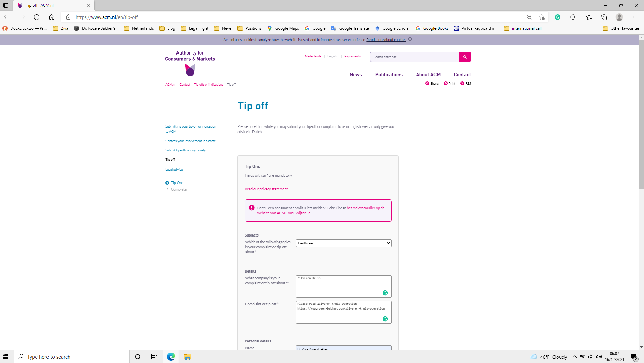
Task: Open the browser profile avatar
Action: point(619,17)
